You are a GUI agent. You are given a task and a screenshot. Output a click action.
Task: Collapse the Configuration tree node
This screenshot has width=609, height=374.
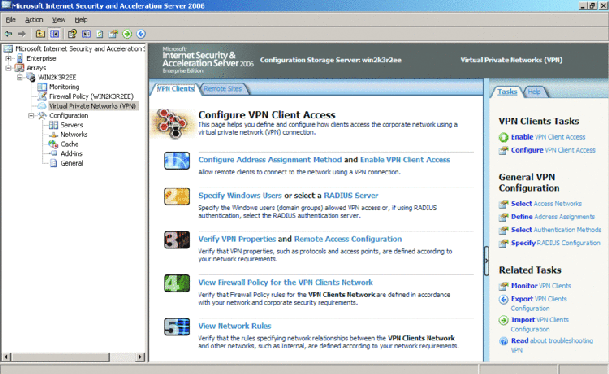tap(31, 116)
